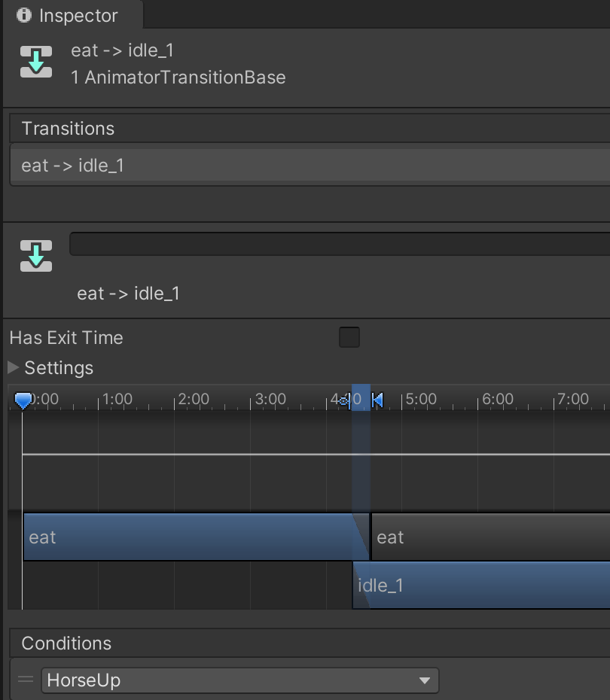Enable the Has Exit Time checkbox

click(349, 337)
